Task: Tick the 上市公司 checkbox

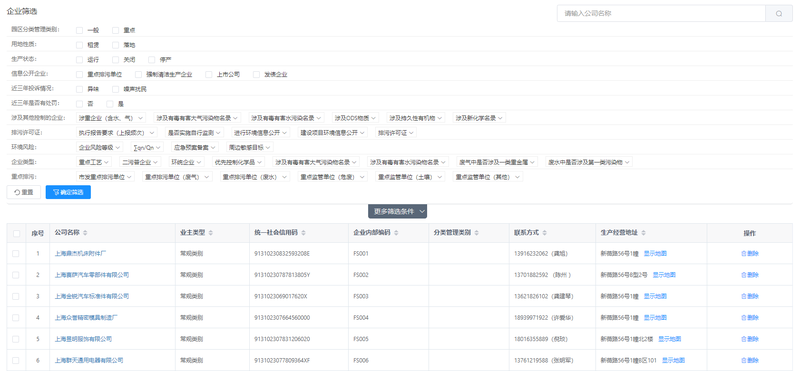Action: coord(209,74)
